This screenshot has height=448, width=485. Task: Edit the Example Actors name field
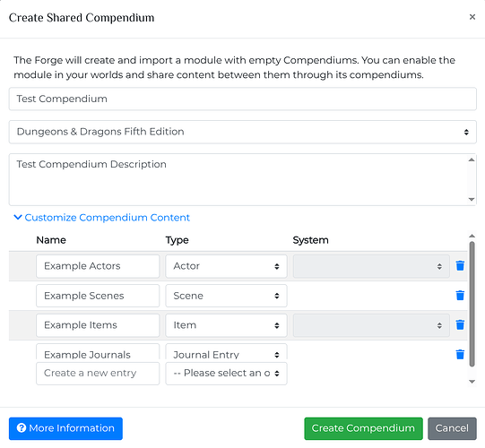coord(98,266)
